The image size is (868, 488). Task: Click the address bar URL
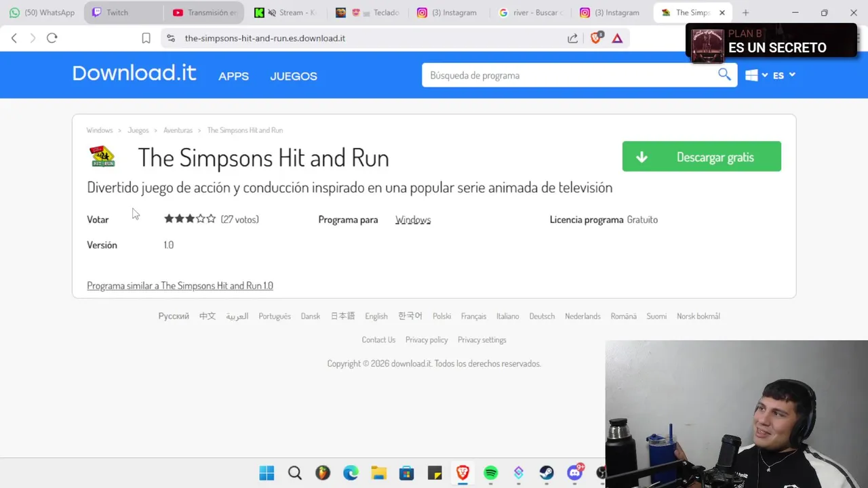(265, 38)
